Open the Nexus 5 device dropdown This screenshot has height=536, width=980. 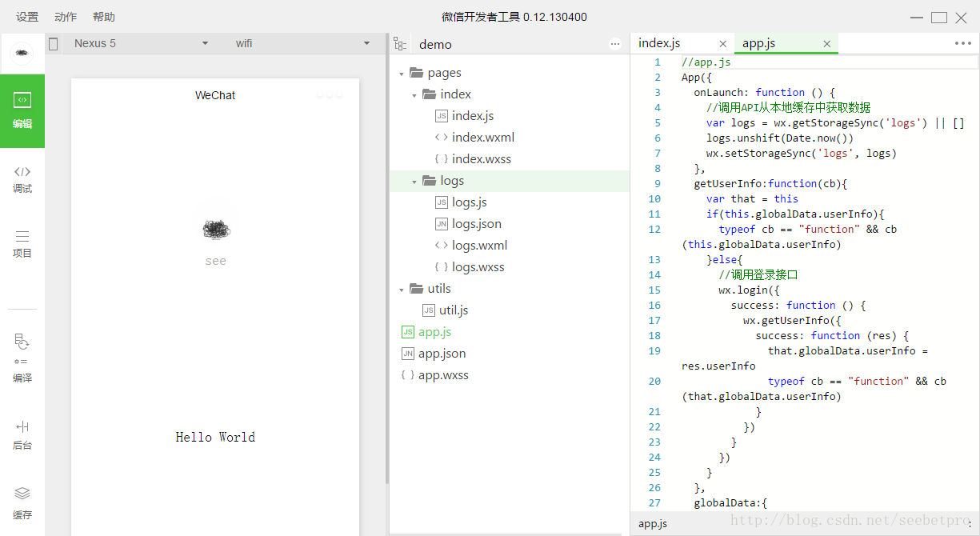(x=140, y=43)
